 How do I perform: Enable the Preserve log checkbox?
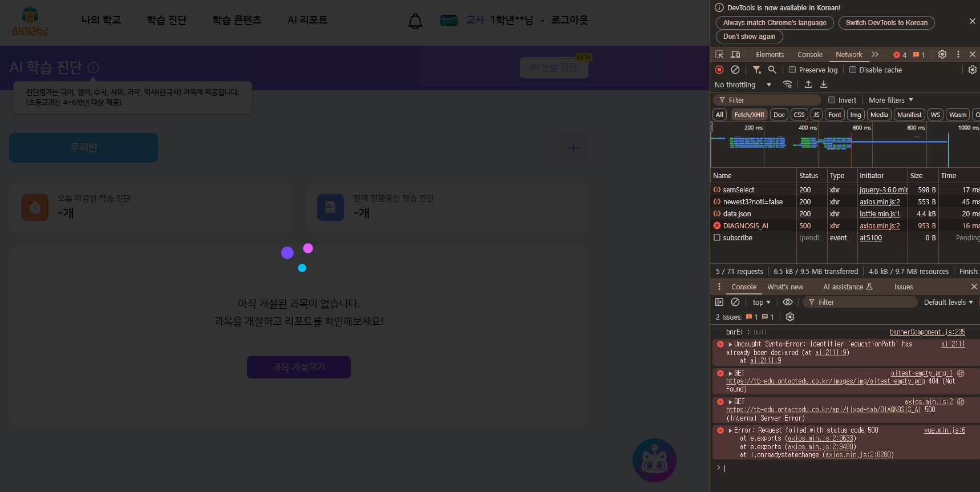pos(792,70)
